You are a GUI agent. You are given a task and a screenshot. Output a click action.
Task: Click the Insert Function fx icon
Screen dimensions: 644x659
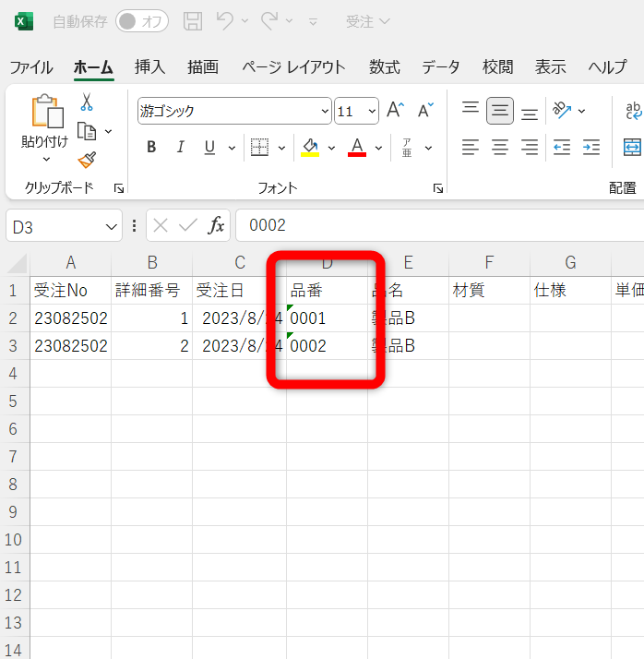tap(216, 225)
